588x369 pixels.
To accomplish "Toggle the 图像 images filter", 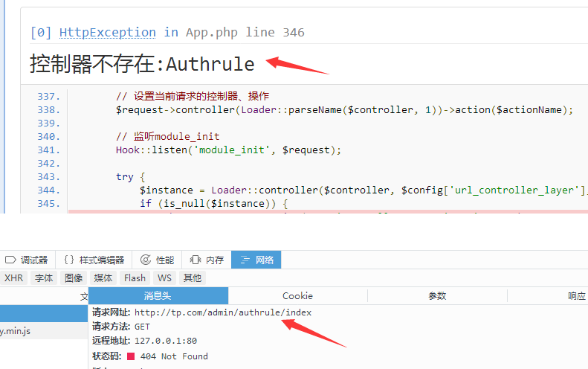I will click(74, 277).
